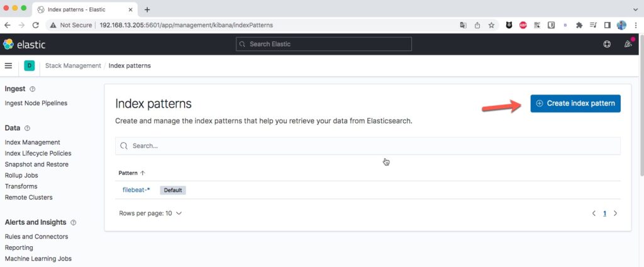Viewport: 644px width, 267px height.
Task: Select the Index patterns - Elastic tab
Action: point(84,9)
